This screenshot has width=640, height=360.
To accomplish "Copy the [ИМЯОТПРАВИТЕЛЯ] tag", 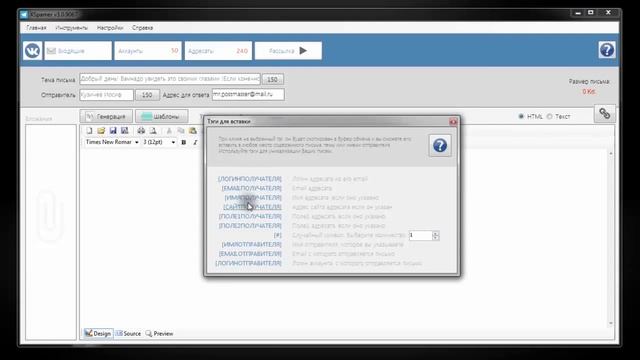I will tap(251, 244).
